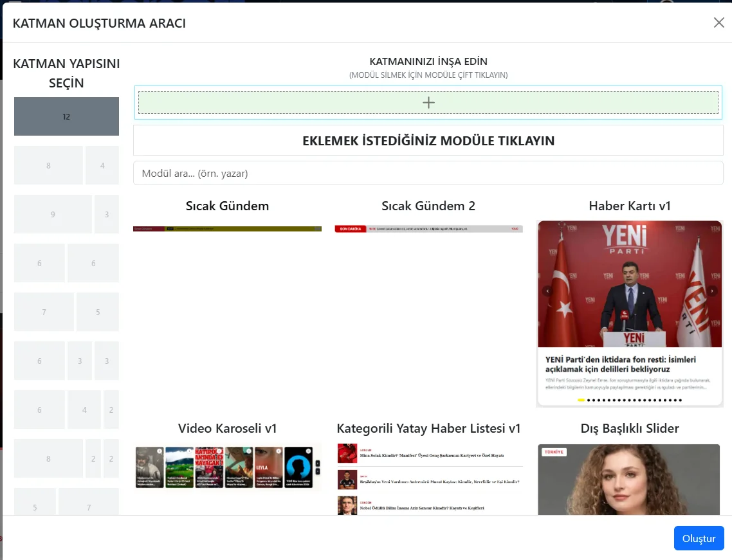Click the Dış Başlıklı Slider title

click(629, 428)
